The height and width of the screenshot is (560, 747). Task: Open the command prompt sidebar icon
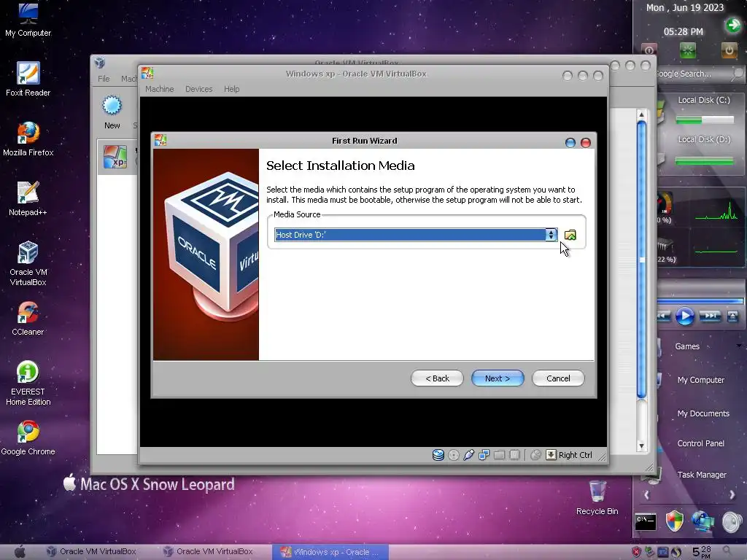[646, 522]
